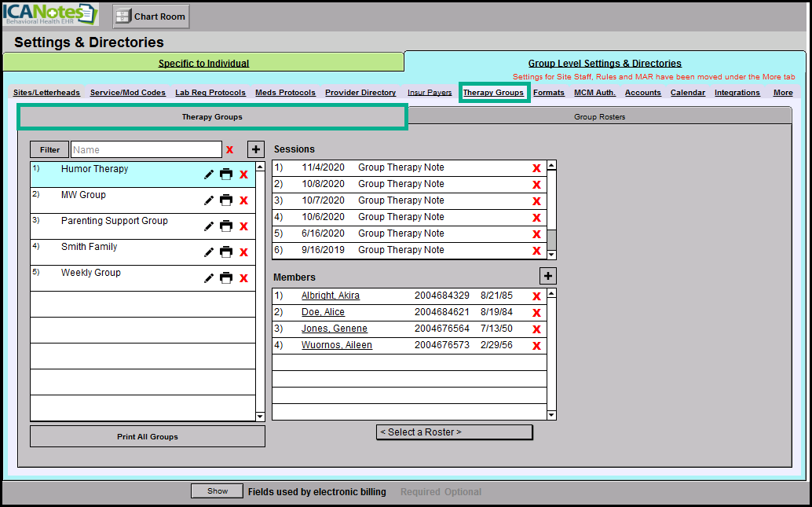Edit the Weekly Group with pencil icon

point(209,278)
